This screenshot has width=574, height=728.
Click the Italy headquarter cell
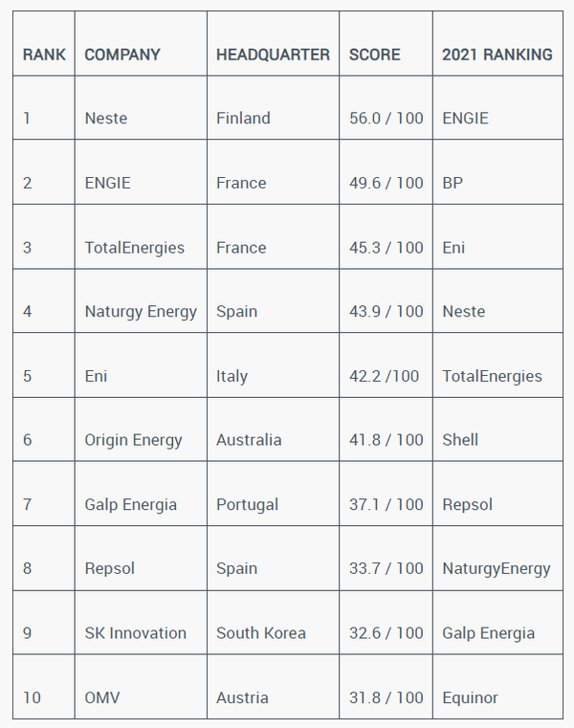[x=232, y=376]
